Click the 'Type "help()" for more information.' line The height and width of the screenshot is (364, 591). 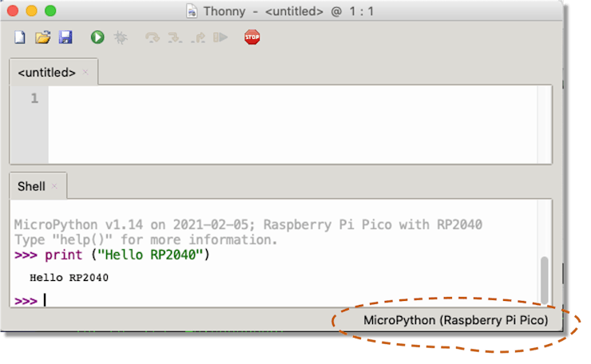pos(146,239)
